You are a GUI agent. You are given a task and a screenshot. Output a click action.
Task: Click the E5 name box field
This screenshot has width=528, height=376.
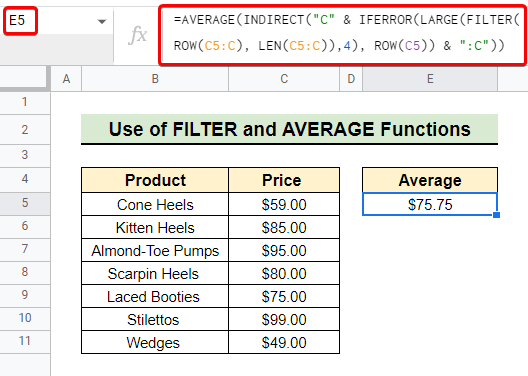20,21
